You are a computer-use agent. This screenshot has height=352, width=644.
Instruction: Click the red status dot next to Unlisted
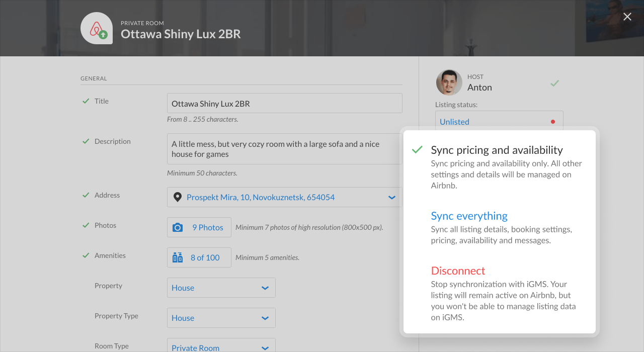point(552,121)
